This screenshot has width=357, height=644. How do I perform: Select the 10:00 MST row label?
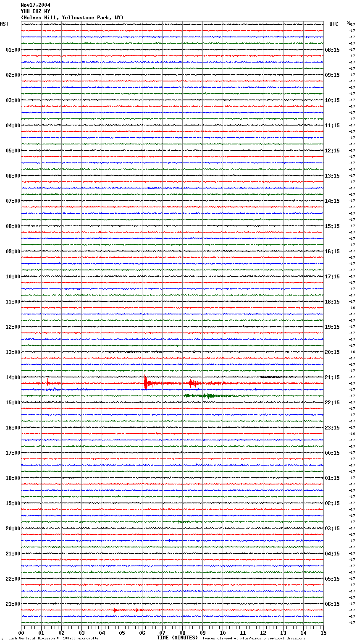pos(13,277)
